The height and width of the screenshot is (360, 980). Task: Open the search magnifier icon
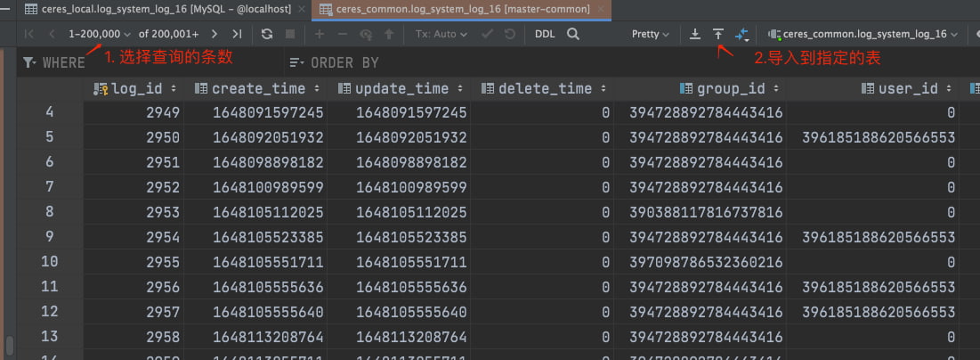click(x=573, y=35)
